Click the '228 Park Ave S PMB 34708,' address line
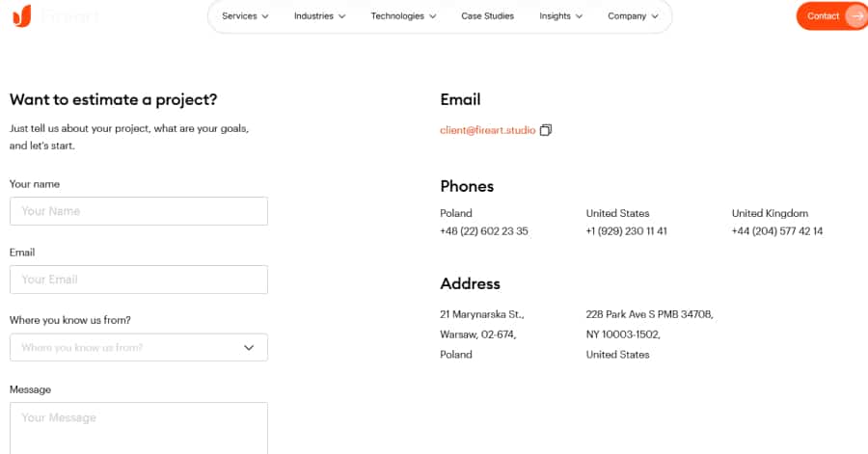This screenshot has height=454, width=868. (x=649, y=314)
